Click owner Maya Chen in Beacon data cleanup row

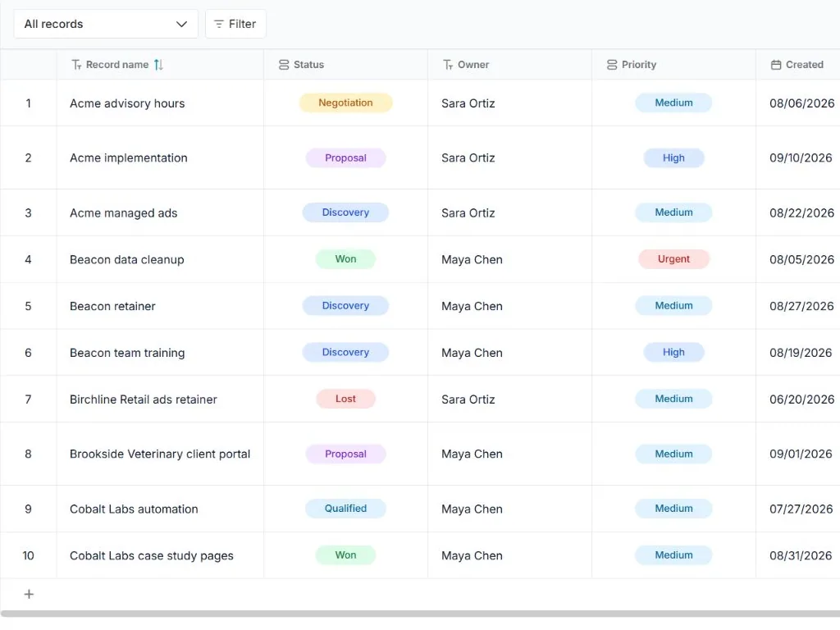pos(472,260)
